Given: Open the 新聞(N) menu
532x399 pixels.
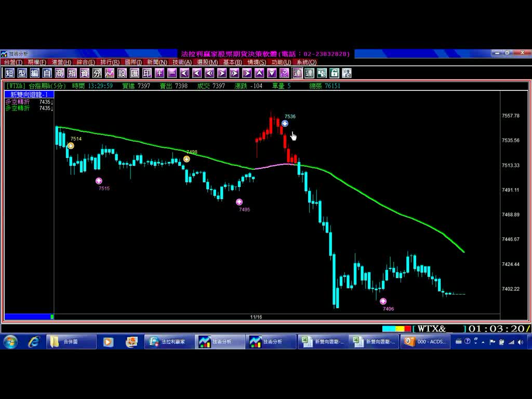Looking at the screenshot, I should point(157,62).
